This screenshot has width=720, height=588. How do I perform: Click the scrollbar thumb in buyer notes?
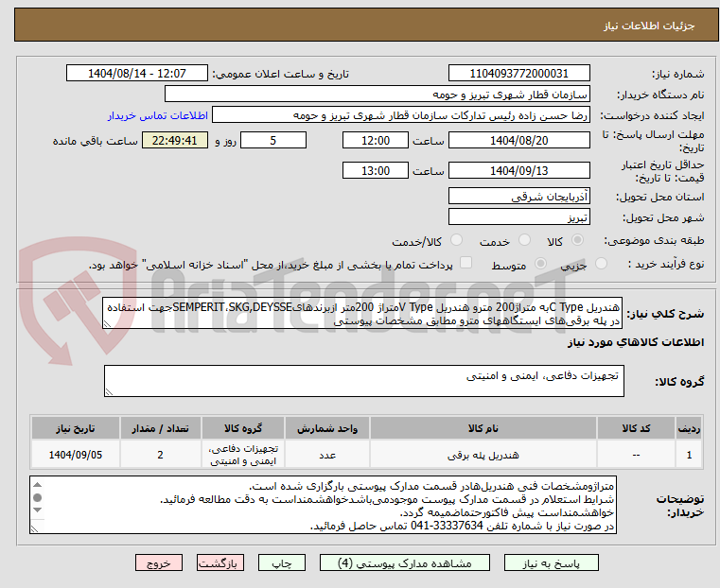pyautogui.click(x=38, y=497)
